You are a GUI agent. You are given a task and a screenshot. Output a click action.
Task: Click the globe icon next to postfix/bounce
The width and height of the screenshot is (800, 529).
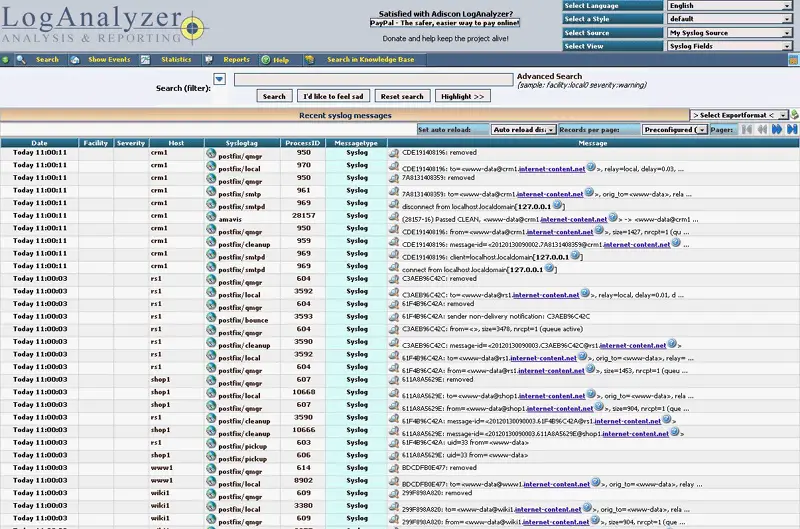tap(211, 317)
